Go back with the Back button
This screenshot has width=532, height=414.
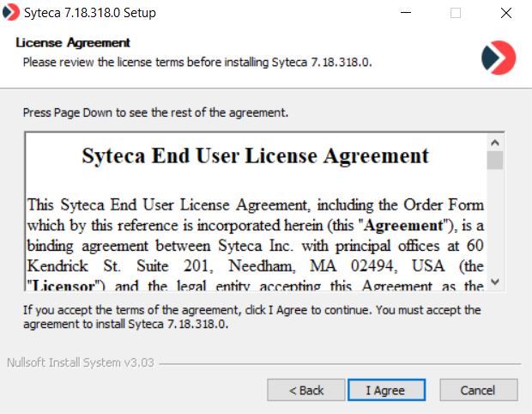pyautogui.click(x=305, y=390)
